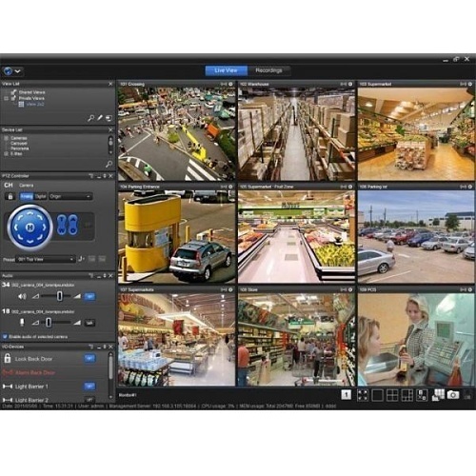Switch to the Recordings tab

pos(268,70)
